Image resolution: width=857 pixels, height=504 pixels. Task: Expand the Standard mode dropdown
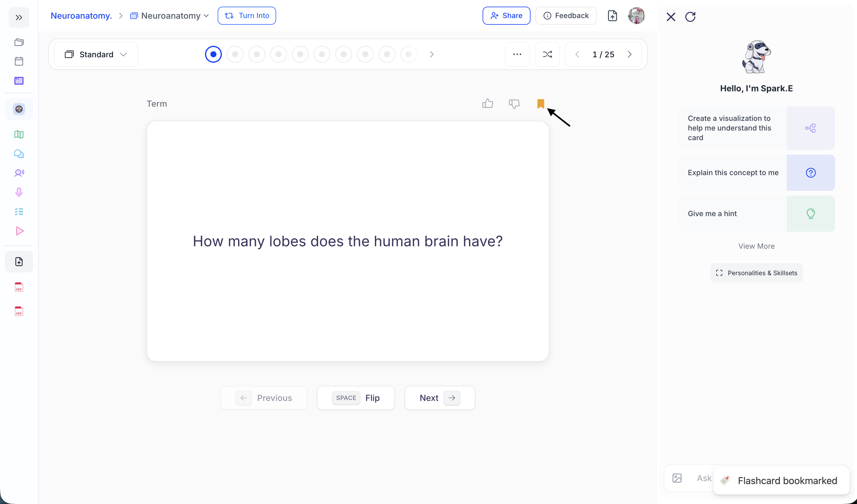pyautogui.click(x=96, y=55)
